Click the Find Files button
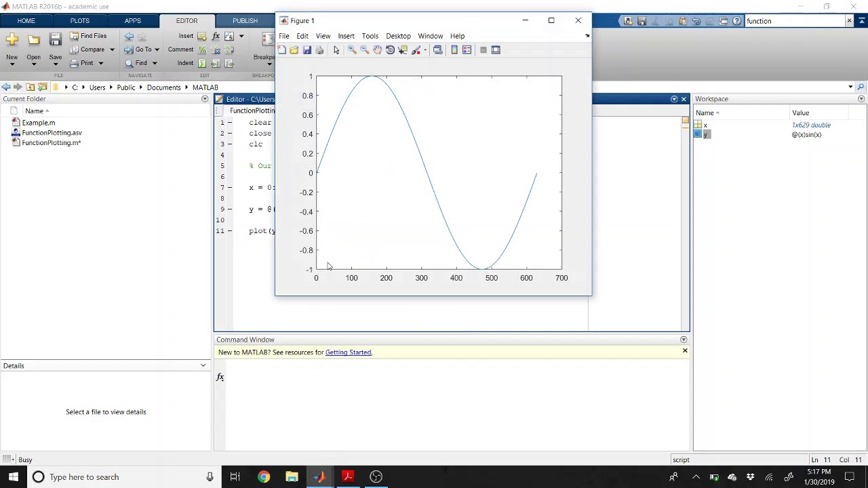 tap(87, 36)
